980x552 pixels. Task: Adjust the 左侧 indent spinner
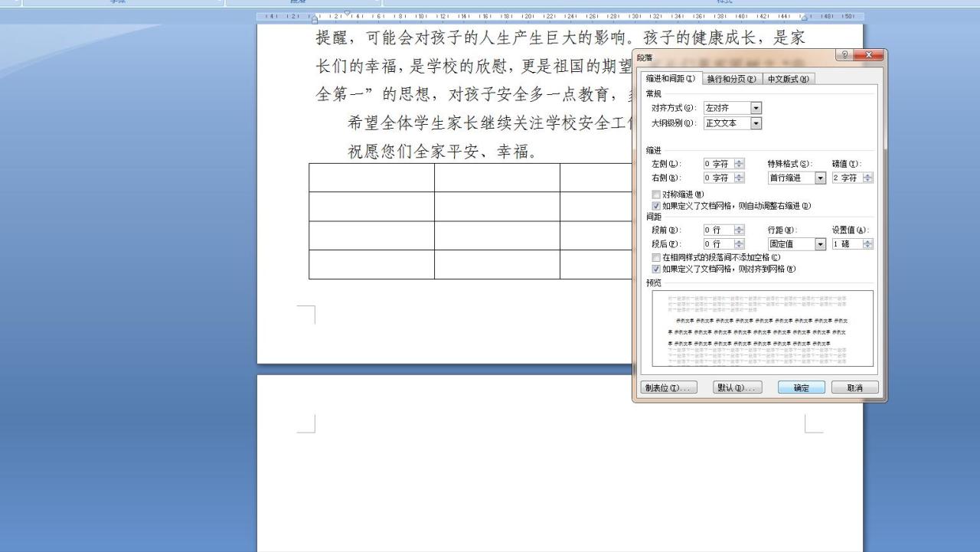pos(739,164)
